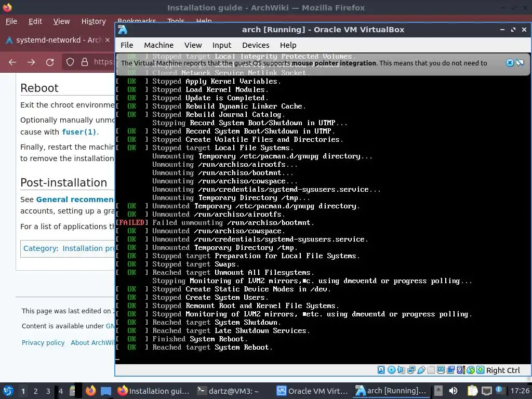Image resolution: width=532 pixels, height=399 pixels.
Task: Open volume control in system tray
Action: [x=453, y=391]
